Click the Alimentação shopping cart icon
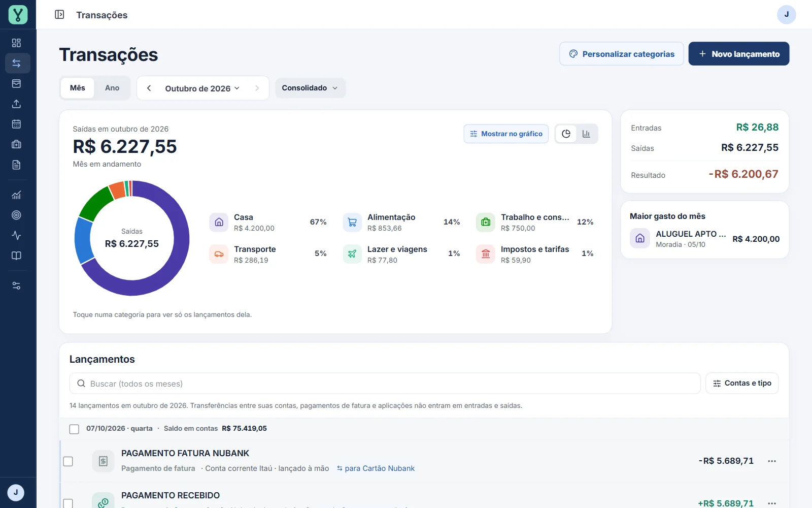812x508 pixels. pos(352,222)
